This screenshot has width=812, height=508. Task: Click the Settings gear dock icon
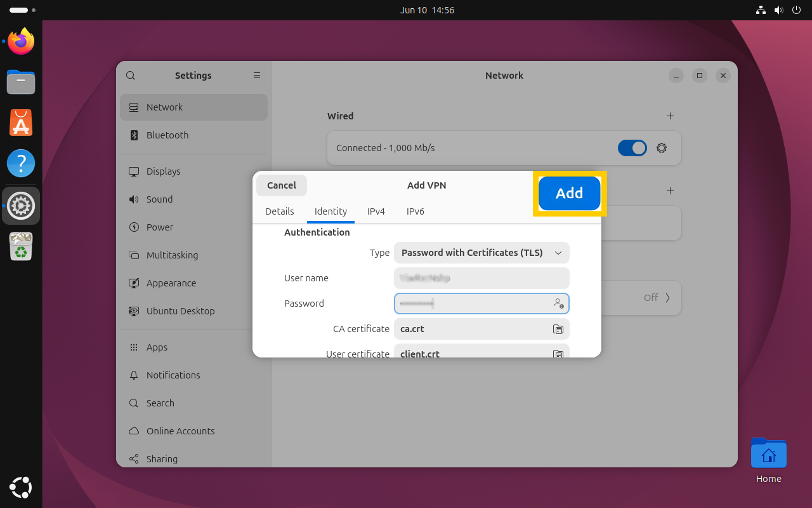pyautogui.click(x=21, y=206)
